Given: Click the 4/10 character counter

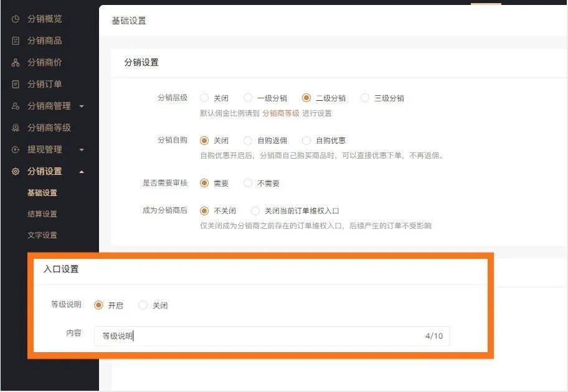Looking at the screenshot, I should (434, 336).
